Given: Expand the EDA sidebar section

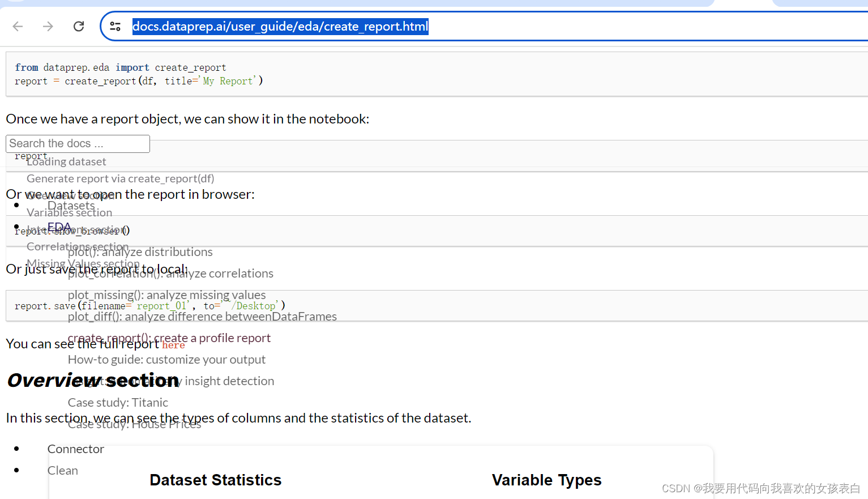Looking at the screenshot, I should (x=59, y=227).
